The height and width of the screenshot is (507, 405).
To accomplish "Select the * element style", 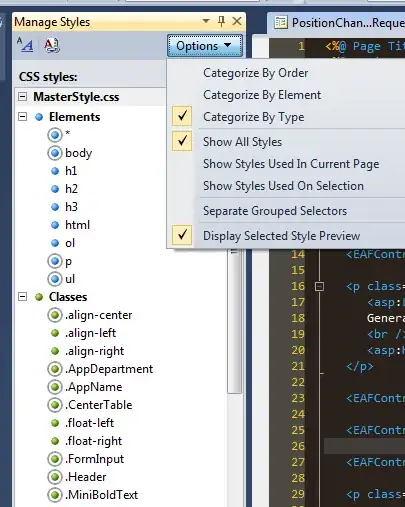I will click(68, 134).
